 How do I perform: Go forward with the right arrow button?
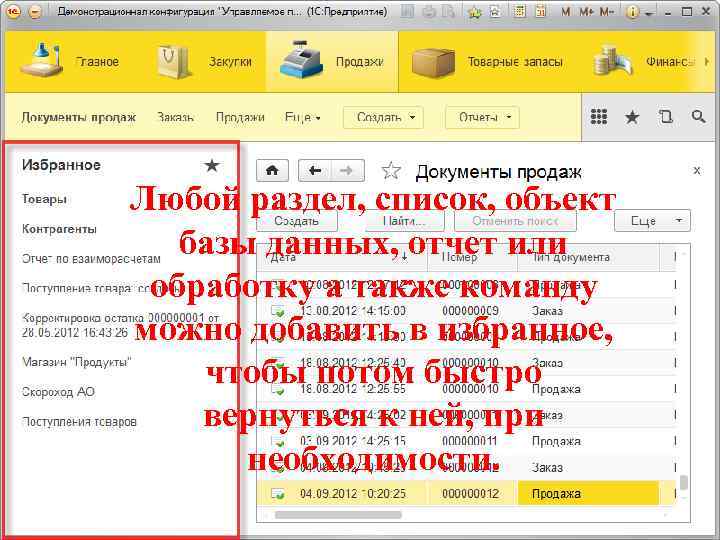348,171
